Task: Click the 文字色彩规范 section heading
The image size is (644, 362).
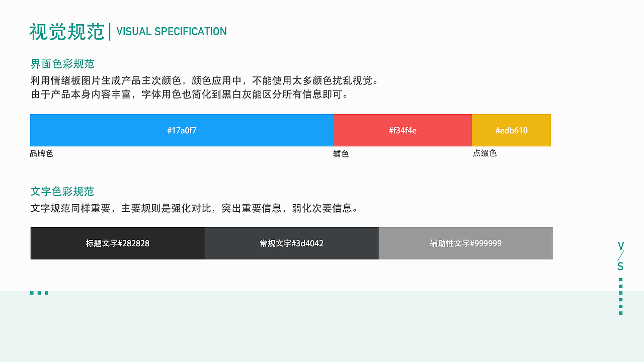Action: tap(62, 192)
